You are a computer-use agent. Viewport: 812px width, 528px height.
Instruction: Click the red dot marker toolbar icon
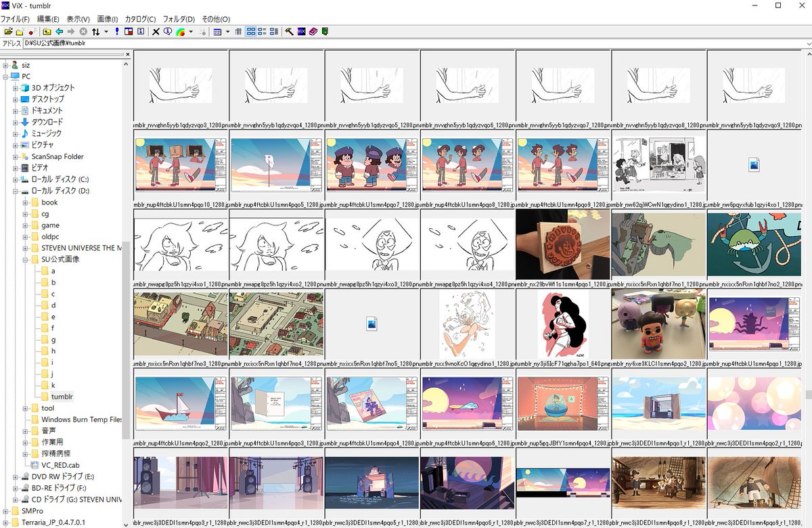[32, 31]
